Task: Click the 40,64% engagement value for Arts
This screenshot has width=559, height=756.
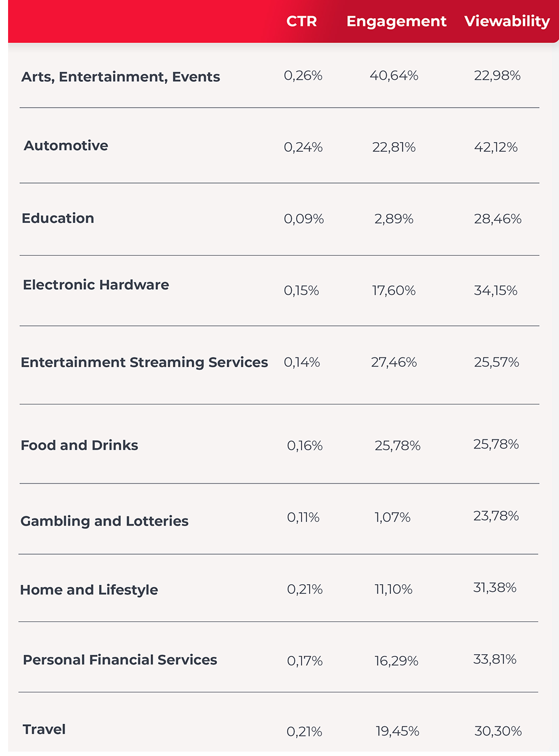Action: click(394, 76)
